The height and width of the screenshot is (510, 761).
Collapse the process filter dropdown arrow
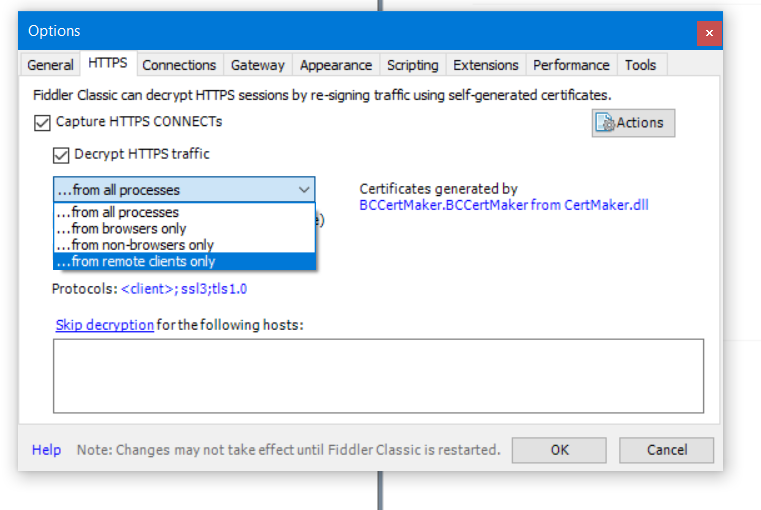point(304,189)
